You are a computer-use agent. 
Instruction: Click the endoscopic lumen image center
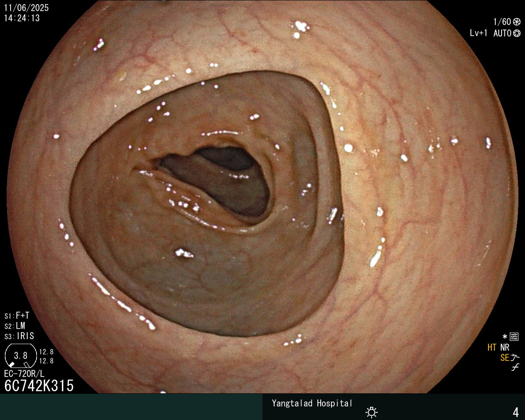[x=262, y=197]
